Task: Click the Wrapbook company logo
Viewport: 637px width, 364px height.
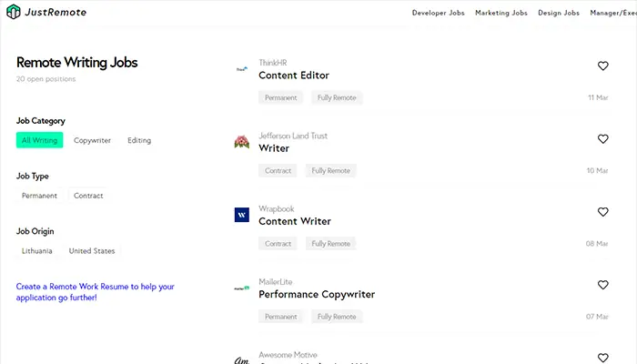Action: pos(242,215)
